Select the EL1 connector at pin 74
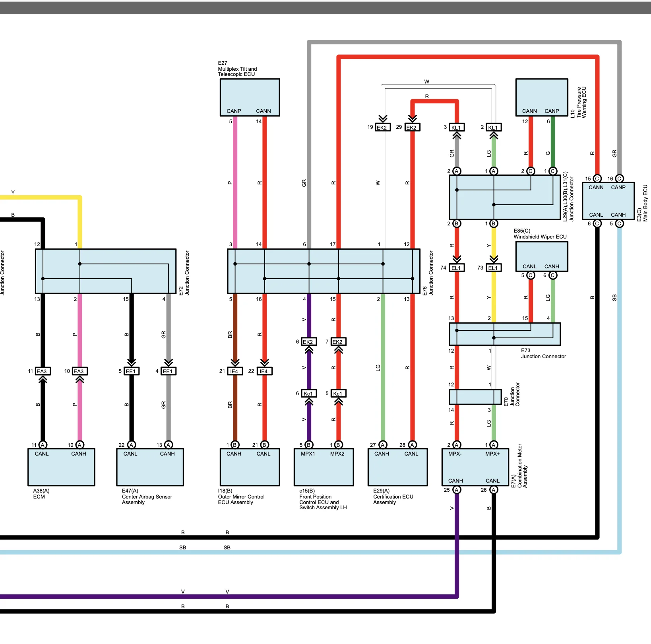Screen dimensions: 651x644 coord(456,268)
